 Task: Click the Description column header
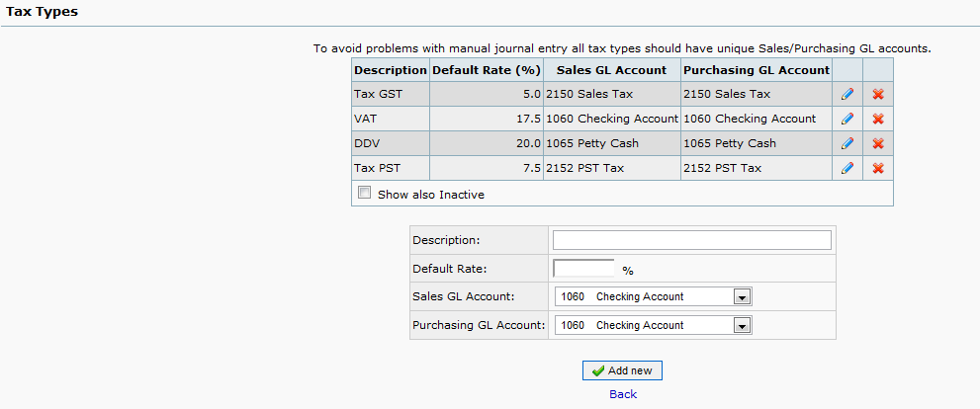[x=390, y=70]
